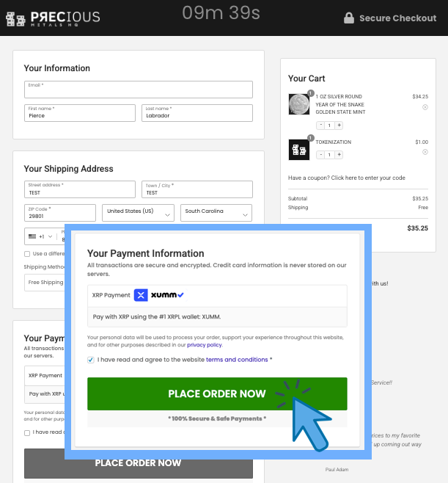Screen dimensions: 448x483
Task: Click the Last name field
Action: (x=197, y=113)
